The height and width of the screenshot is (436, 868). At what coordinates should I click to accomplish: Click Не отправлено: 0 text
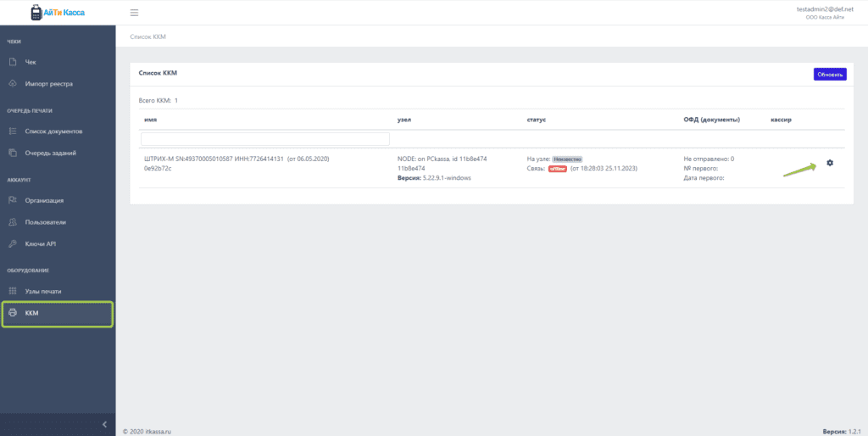coord(709,159)
